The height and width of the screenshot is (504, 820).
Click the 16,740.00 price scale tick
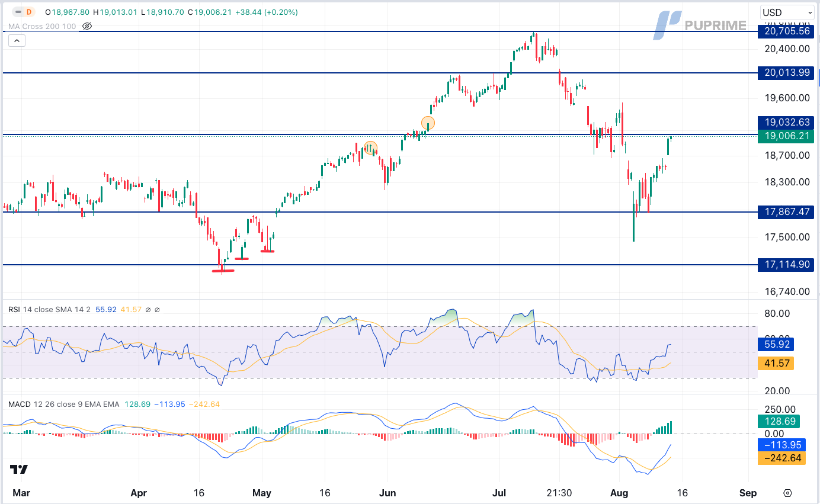coord(787,291)
